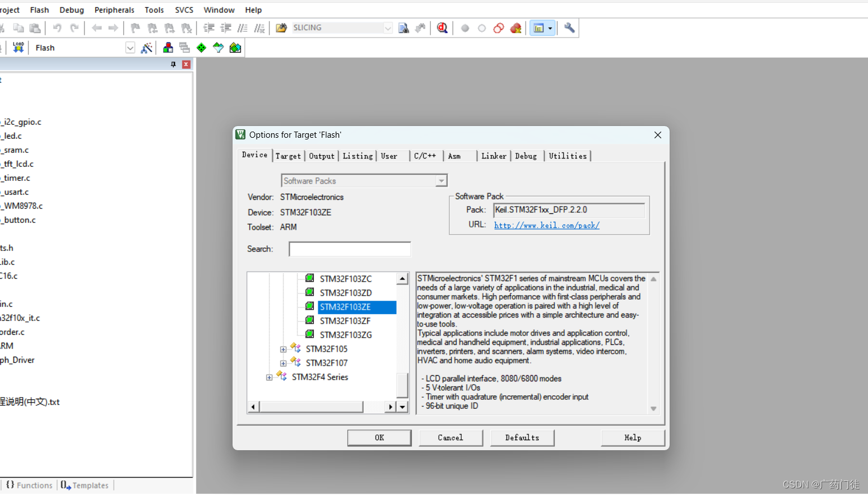Image resolution: width=868 pixels, height=495 pixels.
Task: Click the Help button in dialog
Action: pyautogui.click(x=633, y=438)
